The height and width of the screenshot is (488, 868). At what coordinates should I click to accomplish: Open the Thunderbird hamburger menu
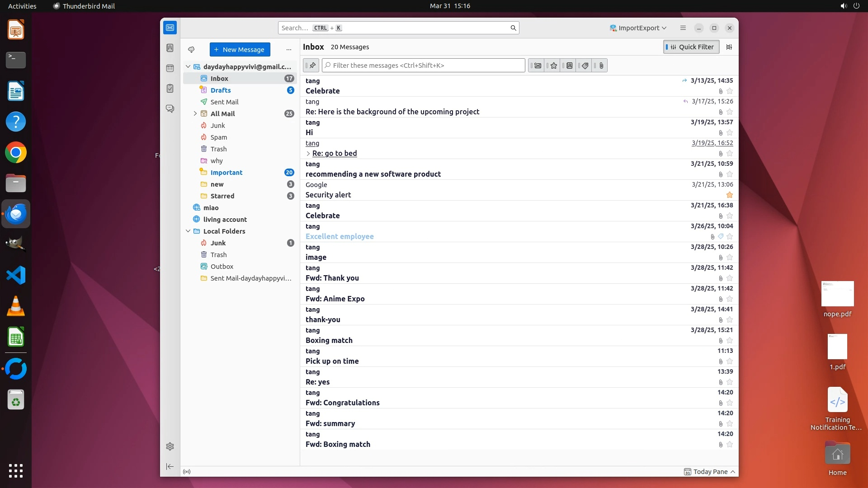click(683, 28)
